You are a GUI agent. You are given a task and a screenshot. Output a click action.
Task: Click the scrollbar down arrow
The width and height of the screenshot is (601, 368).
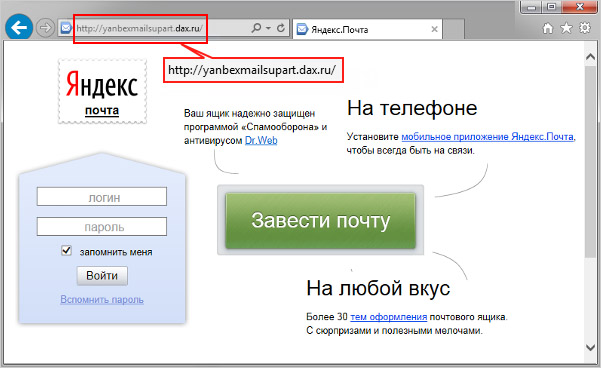click(x=590, y=347)
